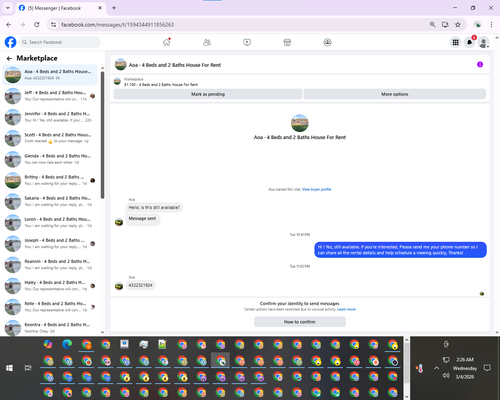Open the Gaming icon in top navigation

pos(327,42)
